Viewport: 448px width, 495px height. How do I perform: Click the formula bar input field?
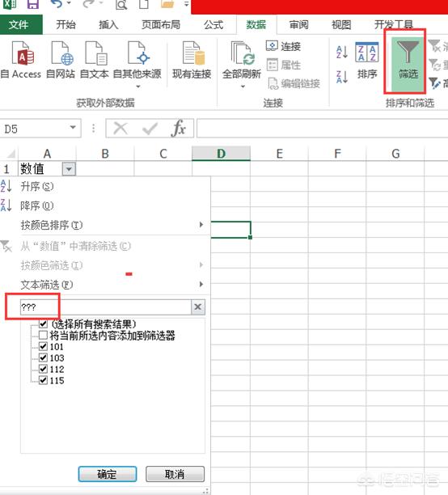[x=322, y=128]
